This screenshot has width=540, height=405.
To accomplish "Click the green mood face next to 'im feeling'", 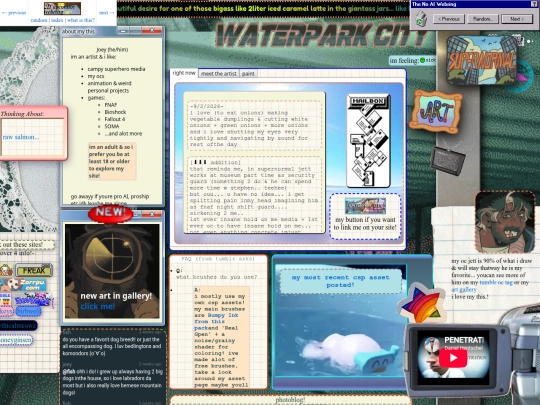I will (422, 61).
